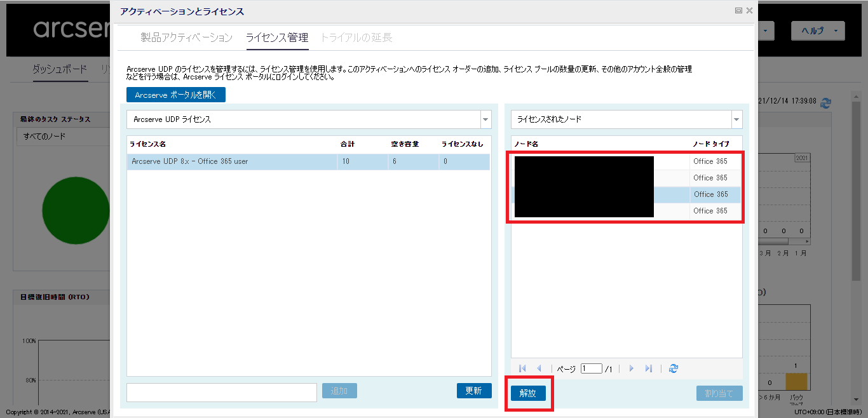Expand the ヘルプ menu in main window
The width and height of the screenshot is (868, 418).
click(x=818, y=30)
